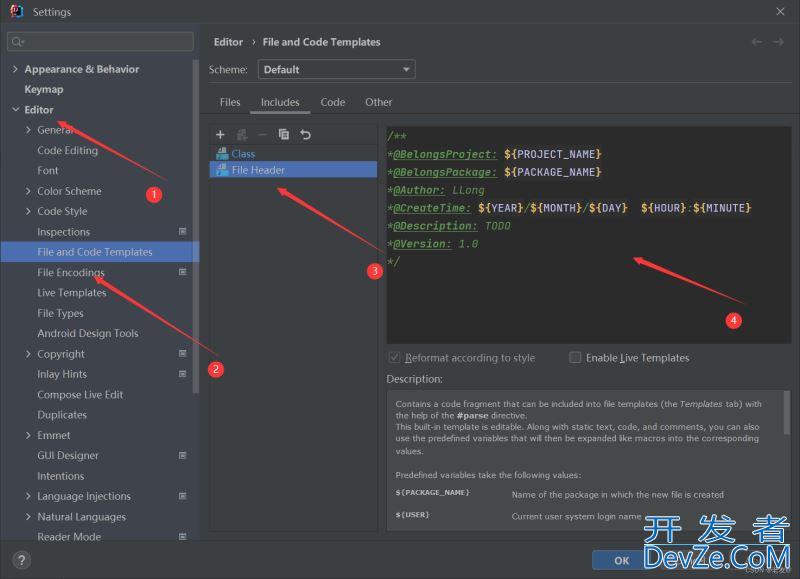
Task: Click project-level icon beside File Encodings
Action: (183, 272)
